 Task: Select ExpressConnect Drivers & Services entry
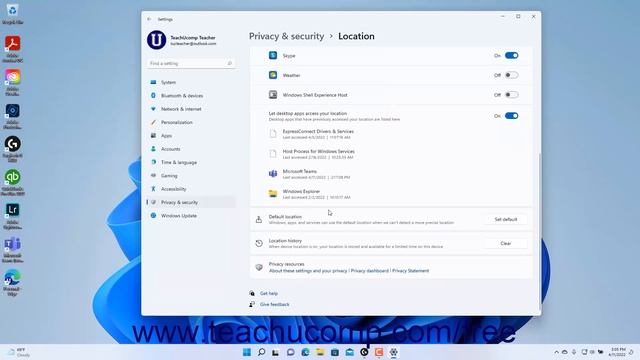click(391, 134)
